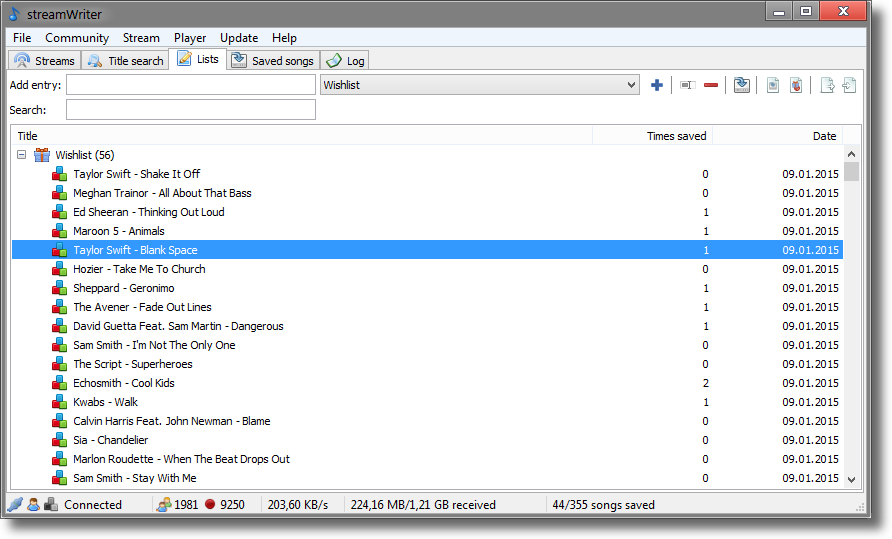Click the user login icon in status bar
This screenshot has width=892, height=539.
34,504
